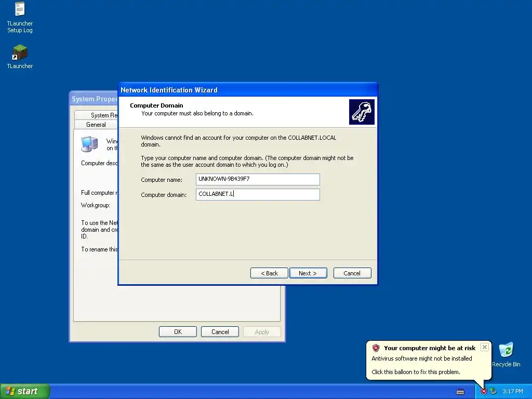Cancel the Network Identification Wizard
This screenshot has width=532, height=399.
coord(352,273)
